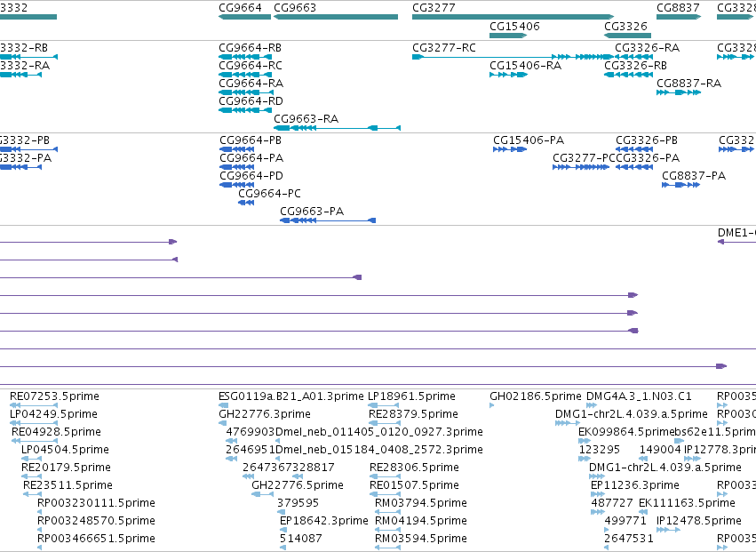Open protein label CG8837-PA
The height and width of the screenshot is (552, 756).
pos(694,176)
